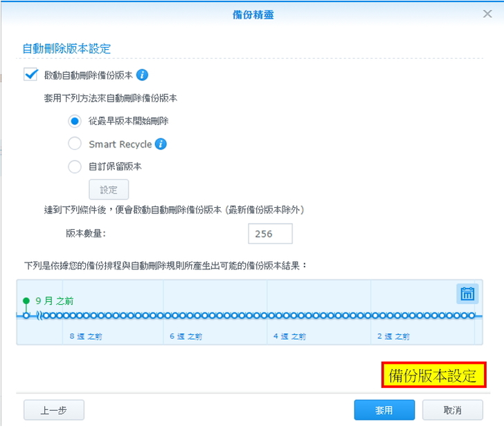The height and width of the screenshot is (428, 504).
Task: Close the 備份精靈 dialog with X
Action: coord(487,14)
